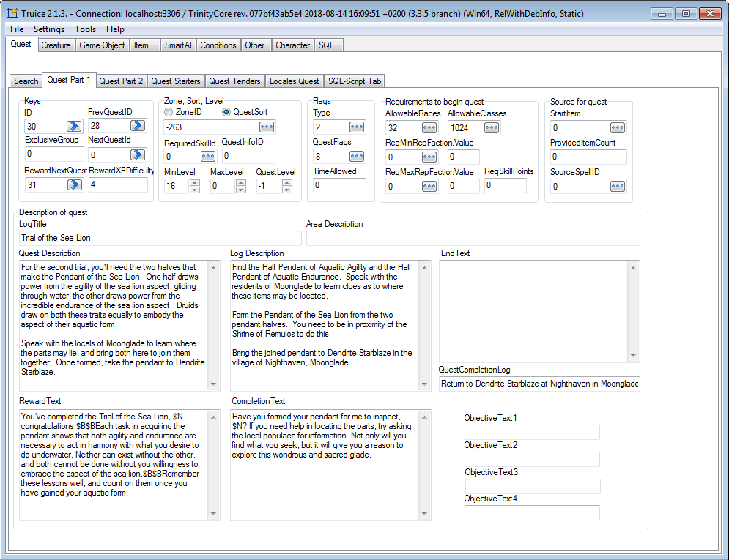Image resolution: width=729 pixels, height=560 pixels.
Task: Open the ReqMaxRepFaction lookup button
Action: (429, 186)
